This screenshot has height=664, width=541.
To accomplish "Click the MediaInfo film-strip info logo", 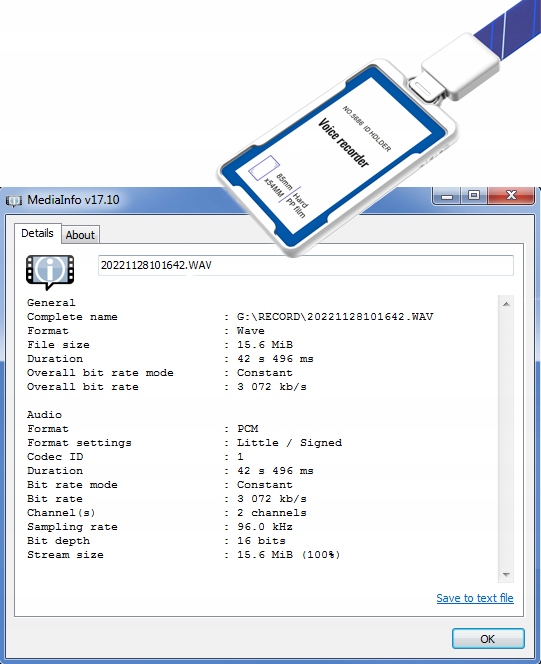I will [x=50, y=272].
